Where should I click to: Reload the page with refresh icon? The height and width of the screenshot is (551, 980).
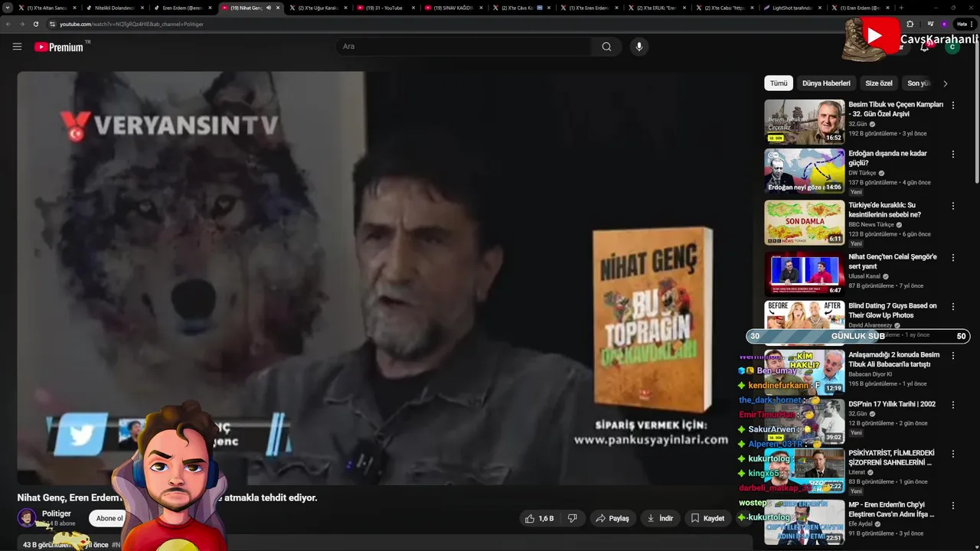click(35, 24)
